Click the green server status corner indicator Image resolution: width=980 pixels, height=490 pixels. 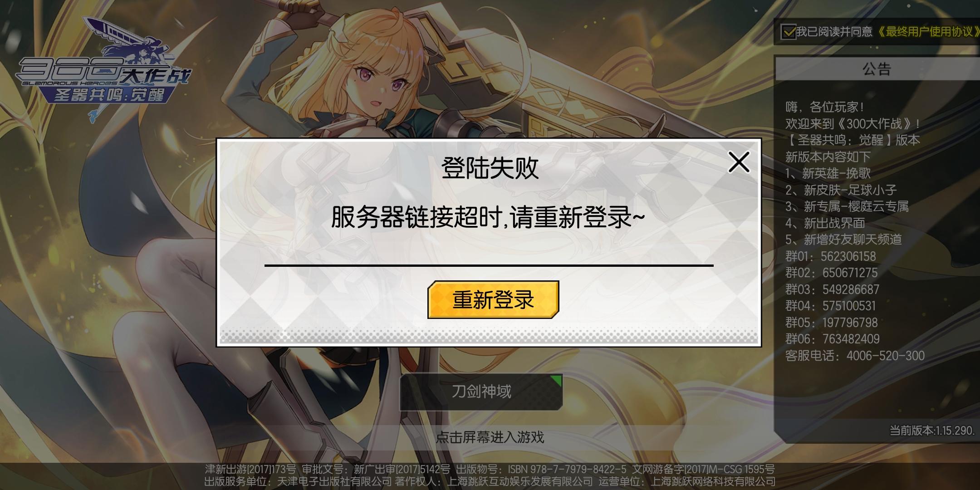(557, 380)
